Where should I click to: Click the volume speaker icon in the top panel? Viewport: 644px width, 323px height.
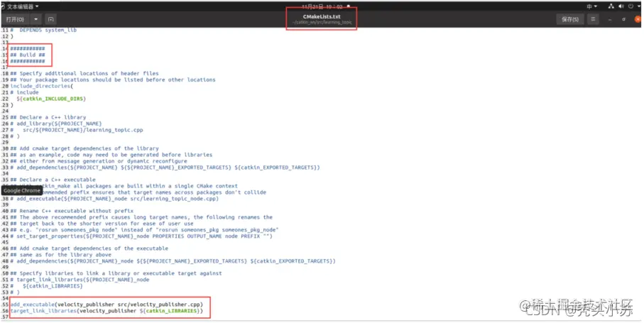[x=621, y=6]
